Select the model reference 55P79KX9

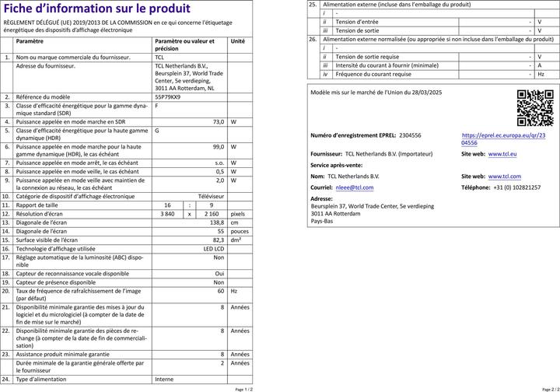point(167,96)
